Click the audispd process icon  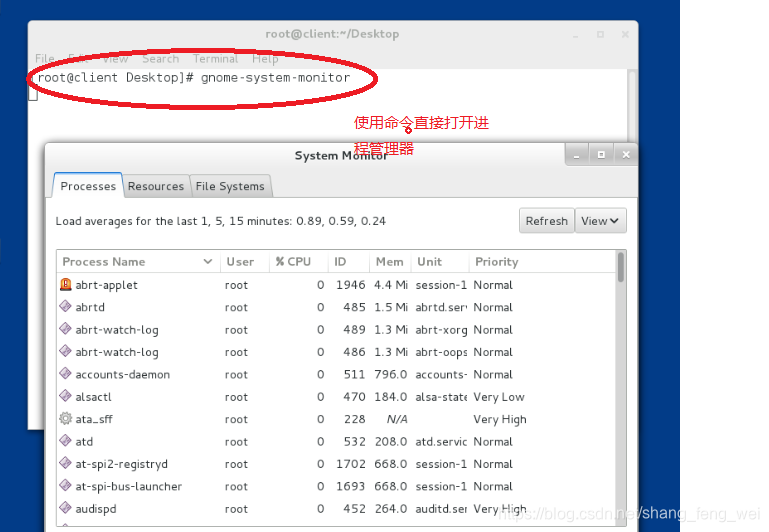(x=65, y=508)
